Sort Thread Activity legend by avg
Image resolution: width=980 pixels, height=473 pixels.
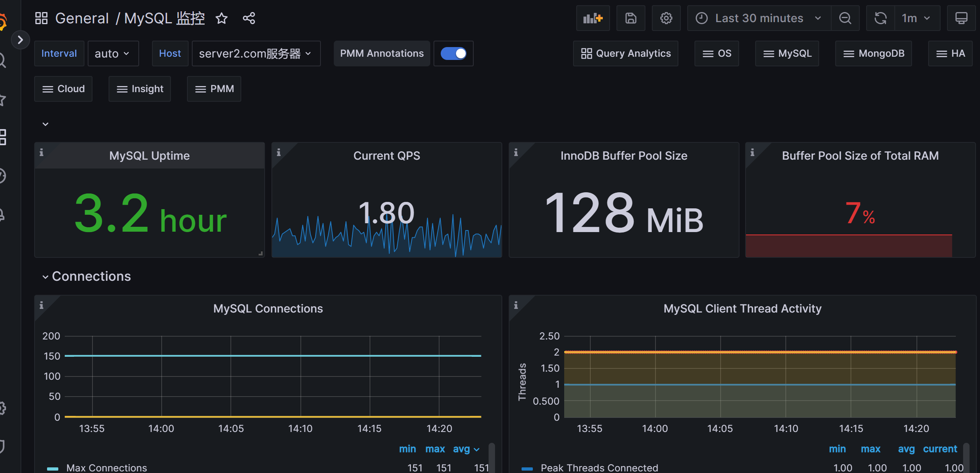[906, 449]
